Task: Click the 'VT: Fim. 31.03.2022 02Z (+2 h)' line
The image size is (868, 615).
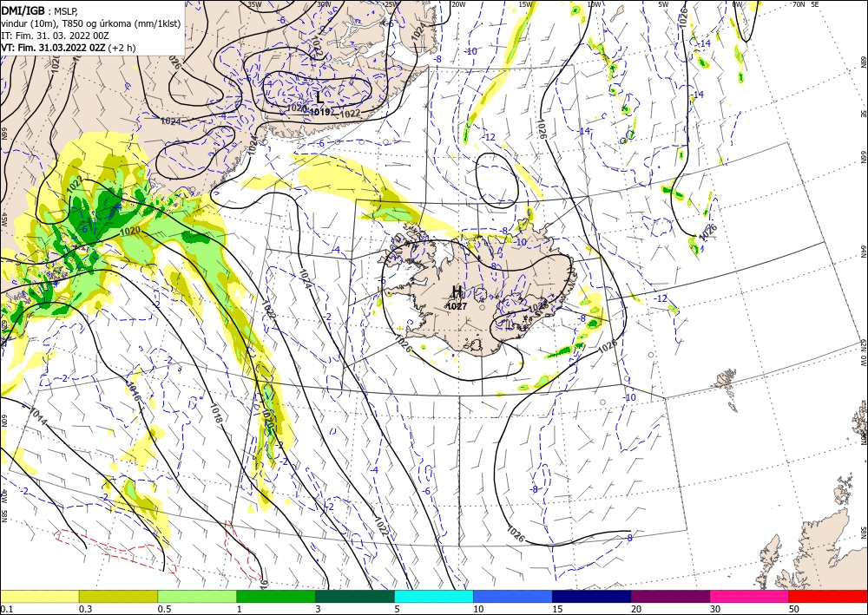Action: click(68, 48)
